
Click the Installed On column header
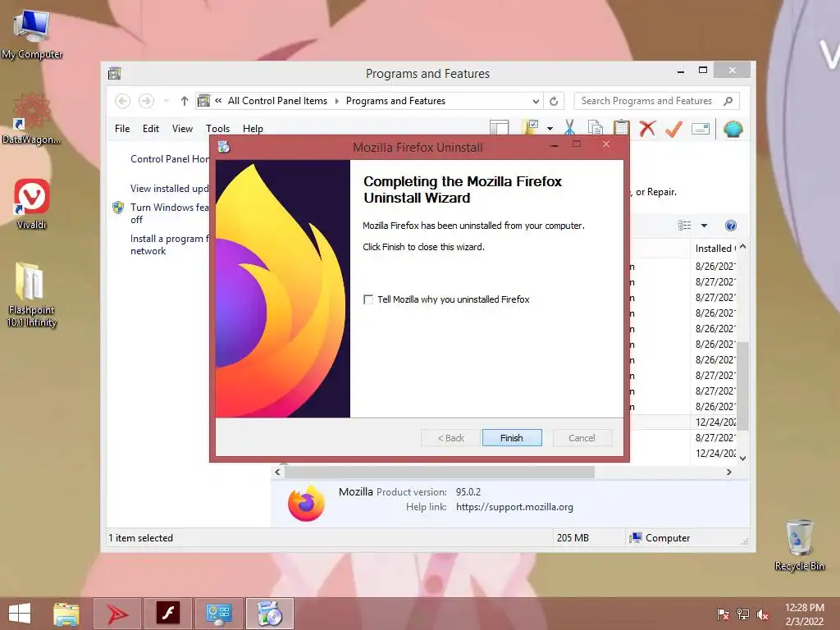point(714,248)
